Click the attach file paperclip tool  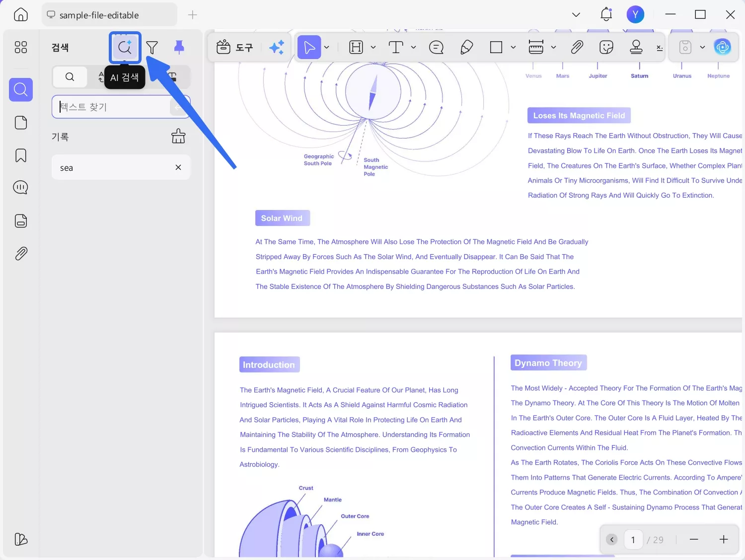pyautogui.click(x=577, y=48)
